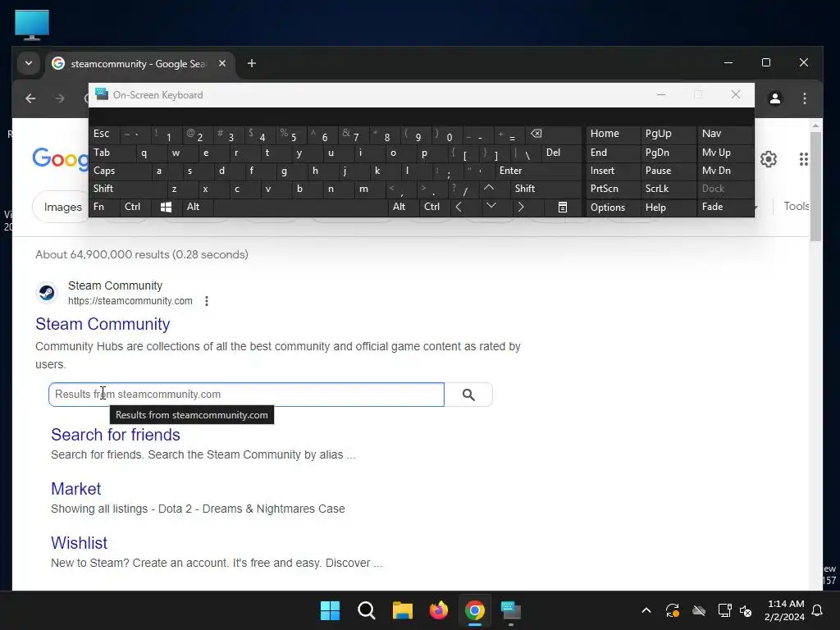The height and width of the screenshot is (630, 840).
Task: Open the Tools option in Google results
Action: pyautogui.click(x=796, y=206)
